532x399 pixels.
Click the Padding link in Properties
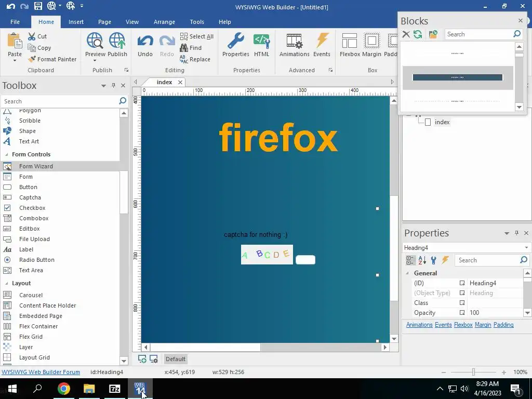[x=503, y=325]
